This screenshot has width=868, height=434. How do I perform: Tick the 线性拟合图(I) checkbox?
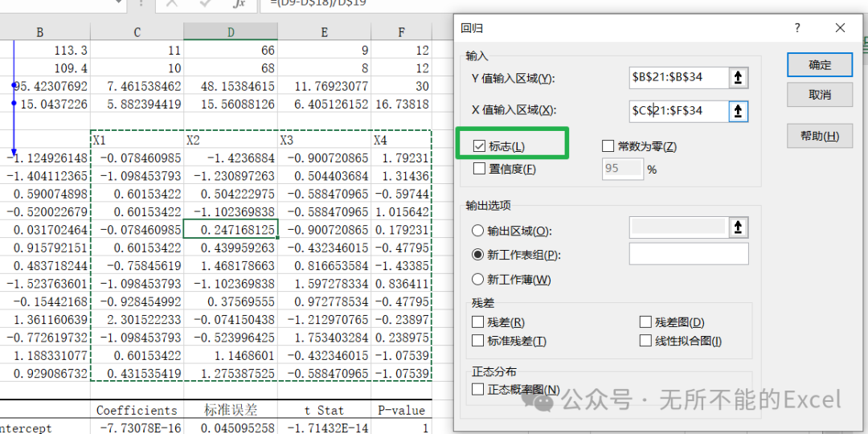pyautogui.click(x=645, y=341)
